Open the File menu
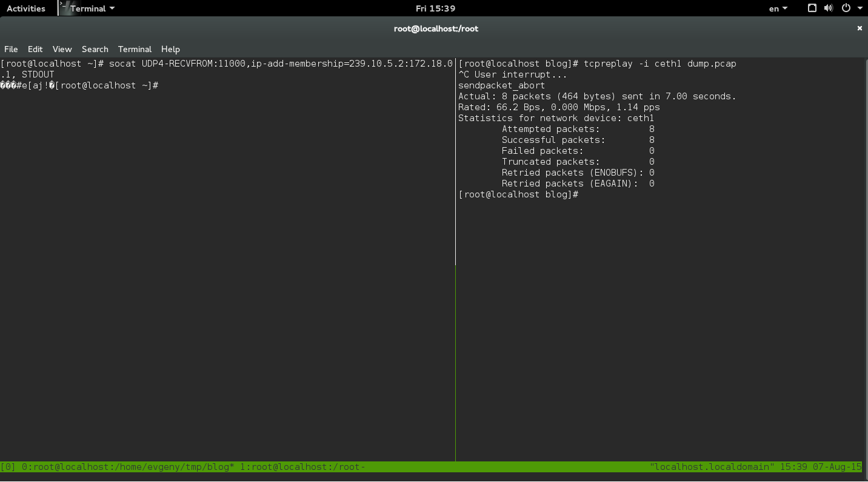 click(x=11, y=49)
